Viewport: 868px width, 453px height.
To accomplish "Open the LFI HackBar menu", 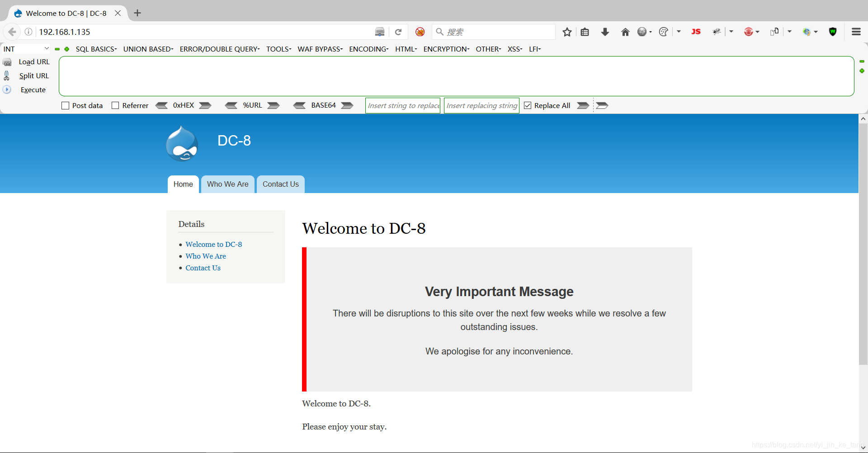I will click(535, 49).
